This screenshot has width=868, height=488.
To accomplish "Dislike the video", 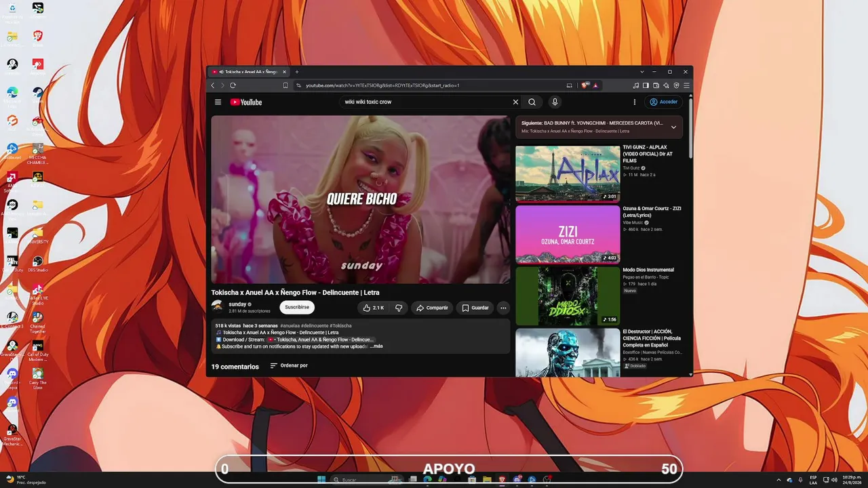I will (x=399, y=308).
